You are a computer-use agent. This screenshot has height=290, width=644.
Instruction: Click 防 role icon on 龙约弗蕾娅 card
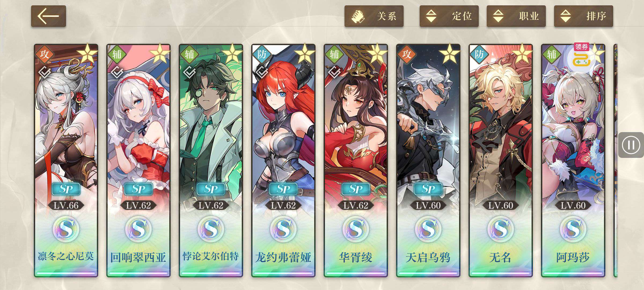[262, 54]
